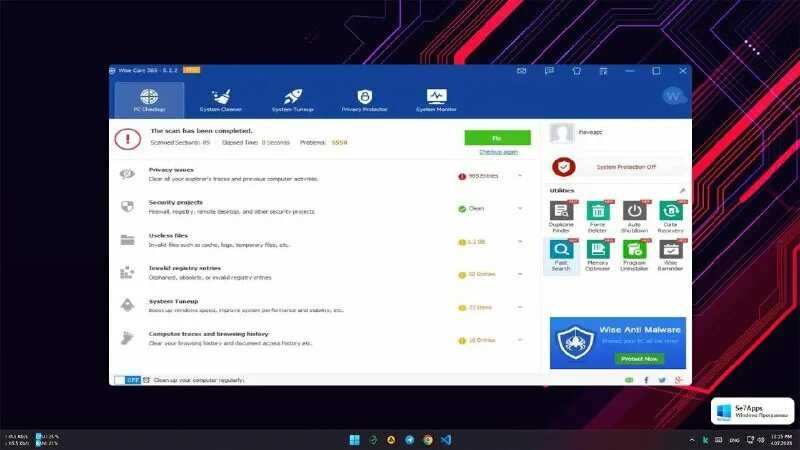Open Chrome from the taskbar
The width and height of the screenshot is (800, 450).
[428, 440]
